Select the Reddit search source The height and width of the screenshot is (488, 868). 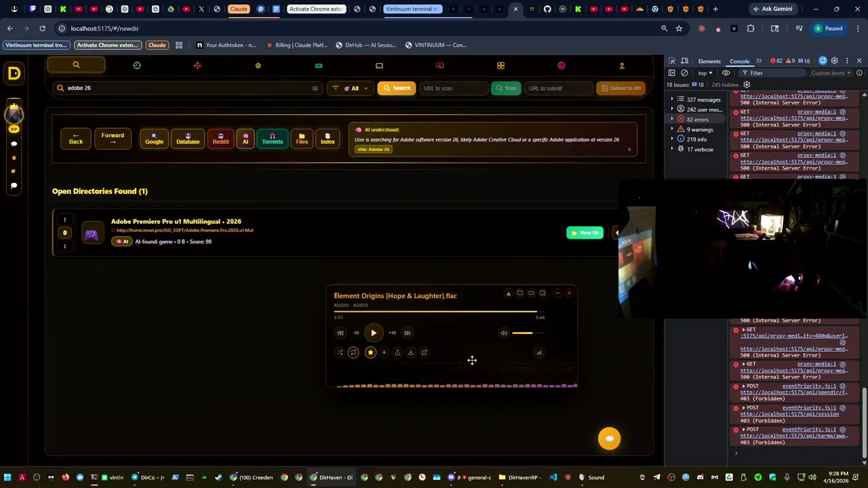click(x=220, y=138)
